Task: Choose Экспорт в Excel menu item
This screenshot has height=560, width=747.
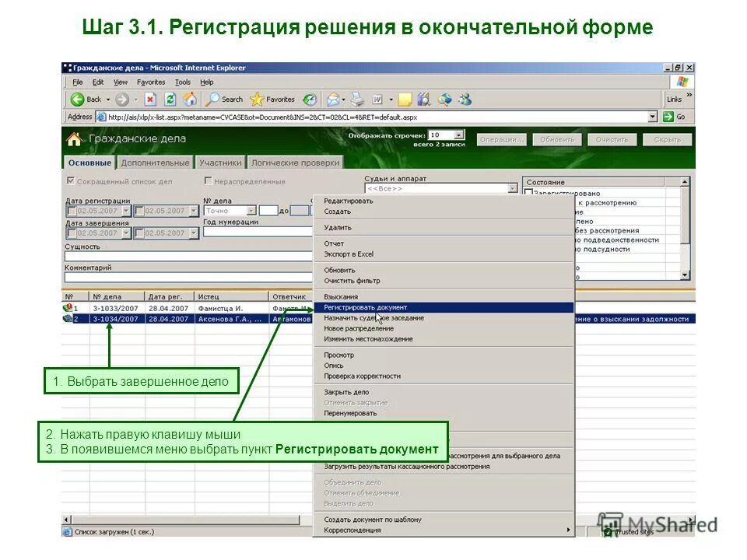Action: 444,254
